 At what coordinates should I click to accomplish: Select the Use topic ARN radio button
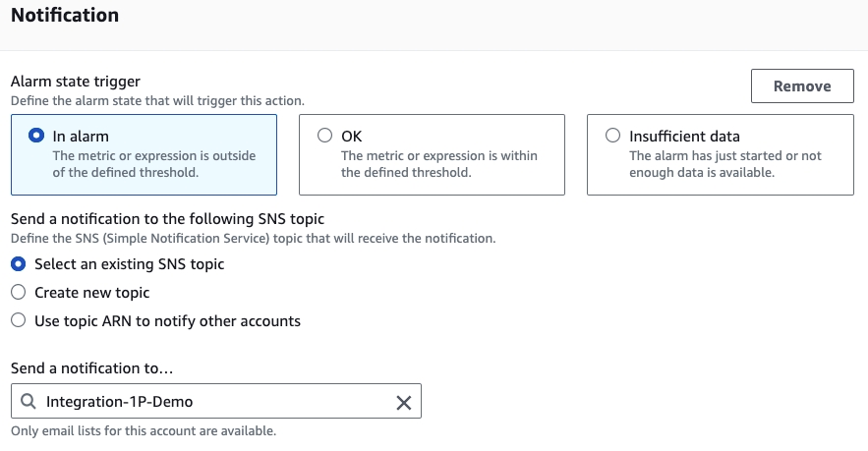(x=18, y=320)
